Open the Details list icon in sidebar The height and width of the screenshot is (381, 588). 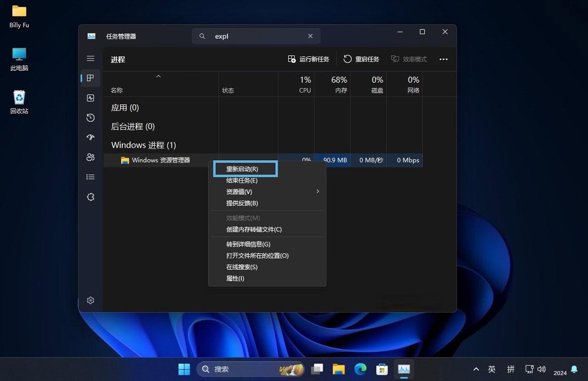[x=90, y=177]
